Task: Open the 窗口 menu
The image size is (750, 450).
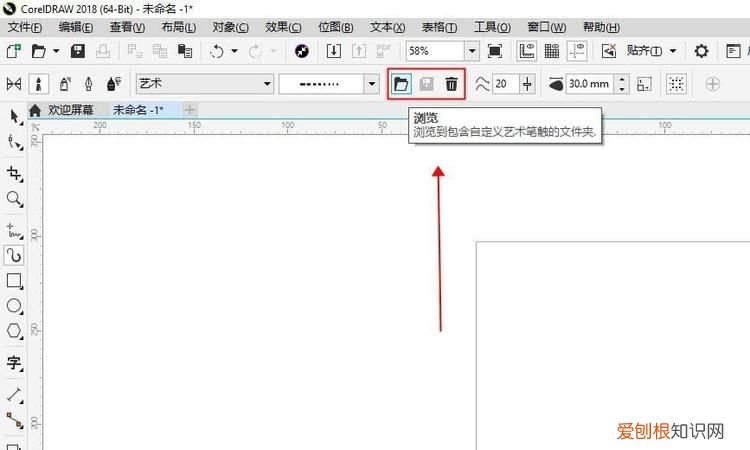Action: 546,27
